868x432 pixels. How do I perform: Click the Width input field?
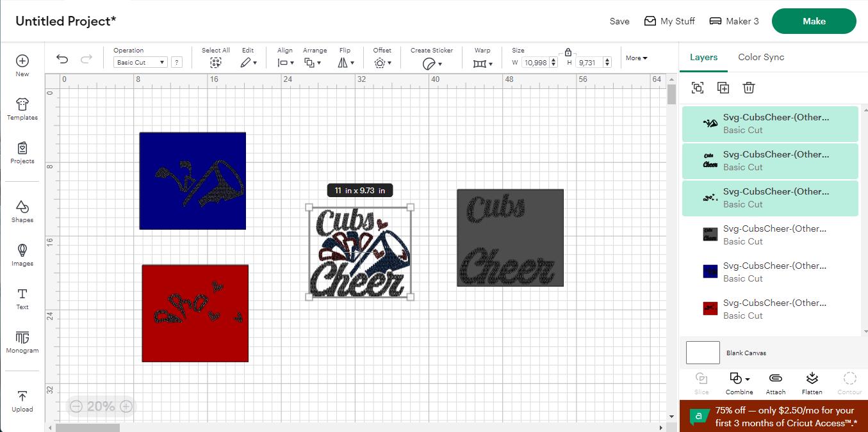[536, 62]
